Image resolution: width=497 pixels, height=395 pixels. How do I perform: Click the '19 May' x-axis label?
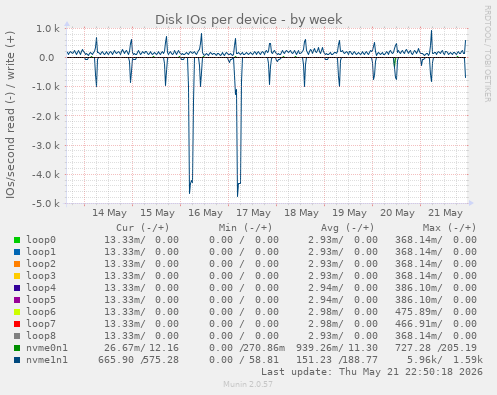pos(349,213)
